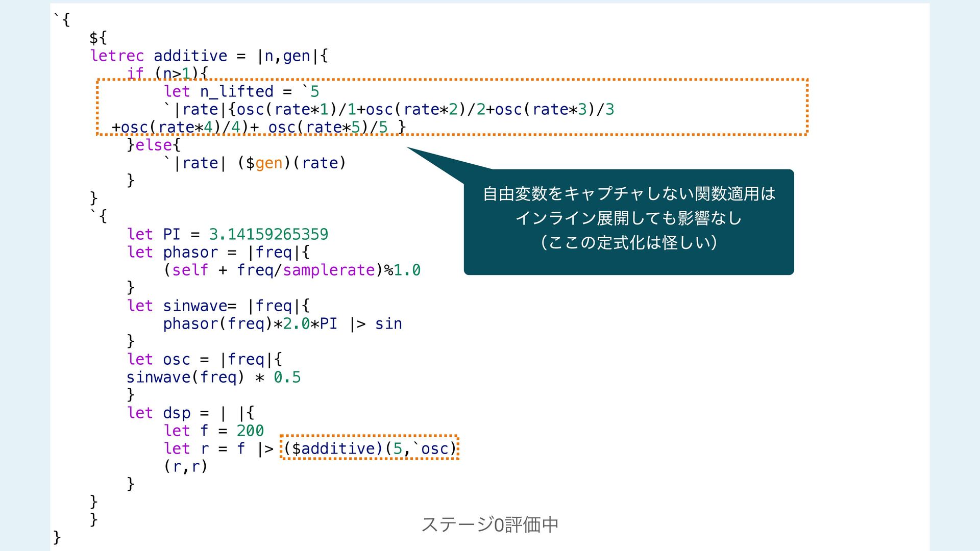Image resolution: width=980 pixels, height=551 pixels.
Task: Click the 'let phasor' definition line
Action: click(218, 252)
